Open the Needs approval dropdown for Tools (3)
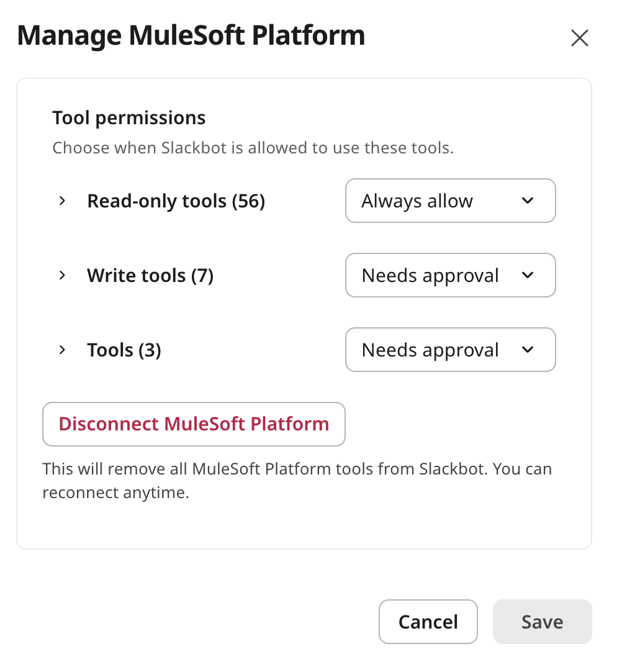Screen dimensions: 622x672 tap(450, 350)
